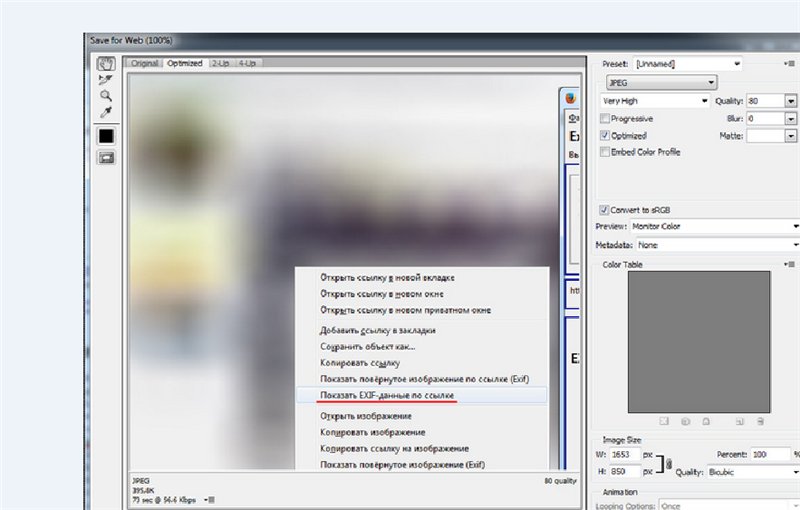Viewport: 800px width, 510px height.
Task: Click '73 sec @ 56.6 Kbps' status text
Action: 164,500
